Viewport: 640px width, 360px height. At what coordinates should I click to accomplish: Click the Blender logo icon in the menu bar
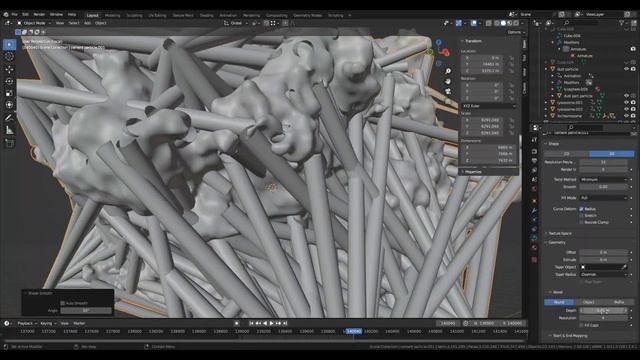click(6, 14)
